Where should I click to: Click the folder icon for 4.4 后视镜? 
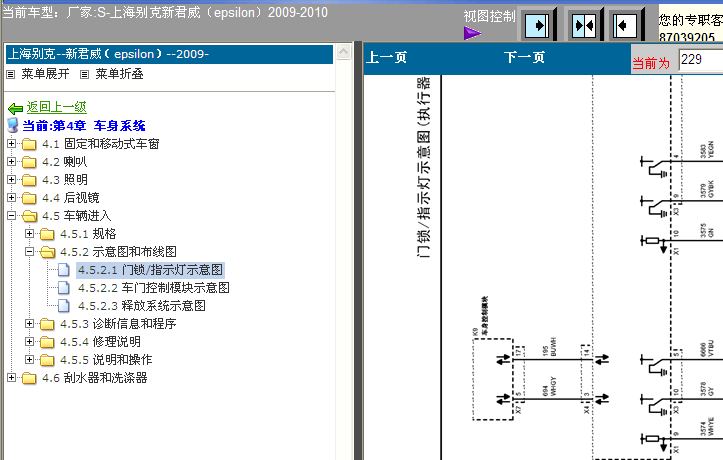[29, 198]
